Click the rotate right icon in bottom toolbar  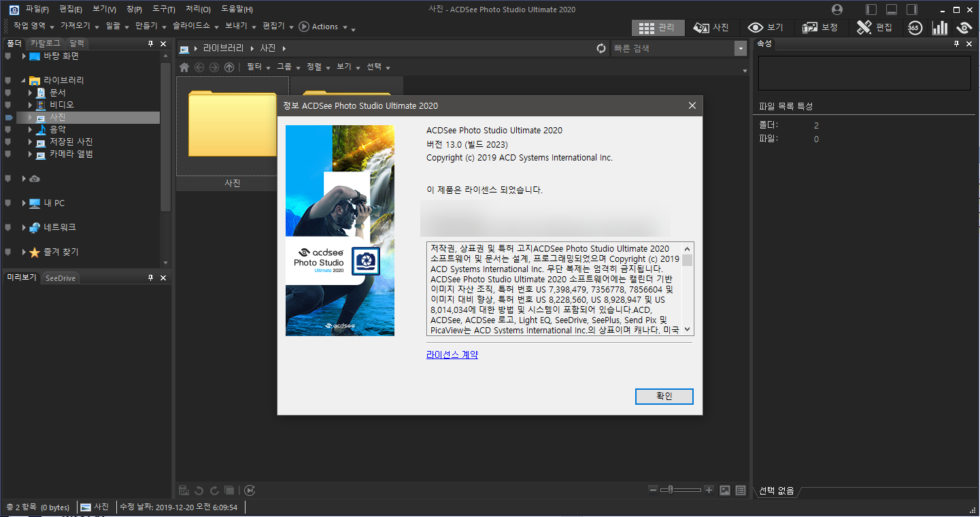(214, 490)
